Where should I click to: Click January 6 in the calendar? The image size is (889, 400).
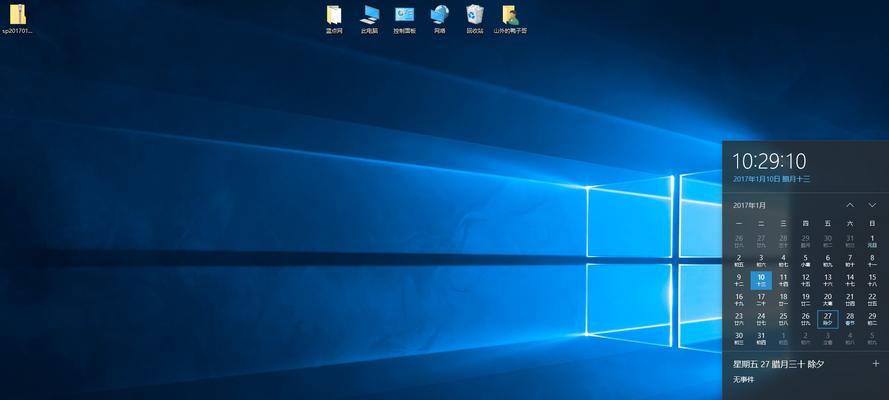tap(828, 261)
